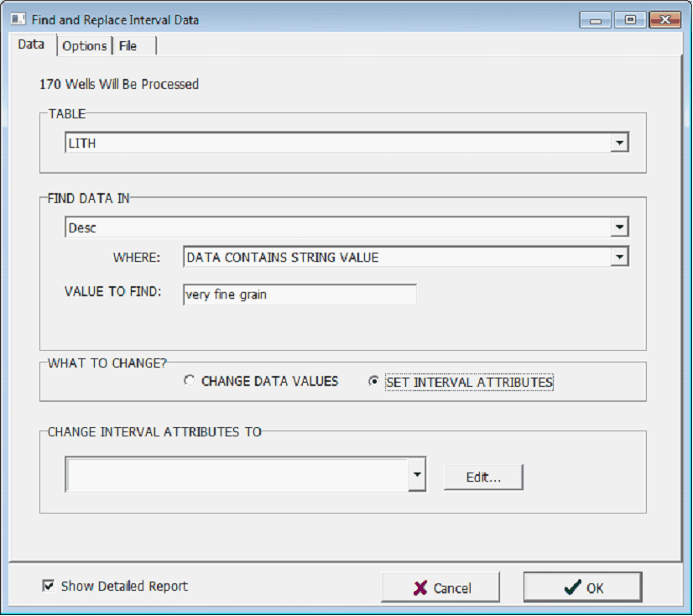Close the Find and Replace Interval Data window
The width and height of the screenshot is (693, 616).
(664, 19)
